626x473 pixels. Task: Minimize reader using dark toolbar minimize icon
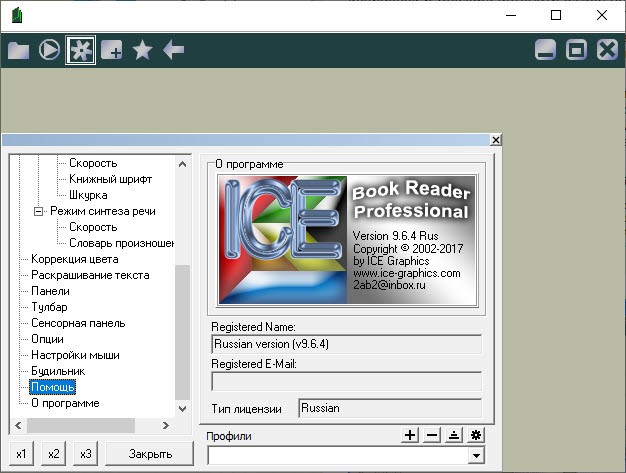point(545,50)
